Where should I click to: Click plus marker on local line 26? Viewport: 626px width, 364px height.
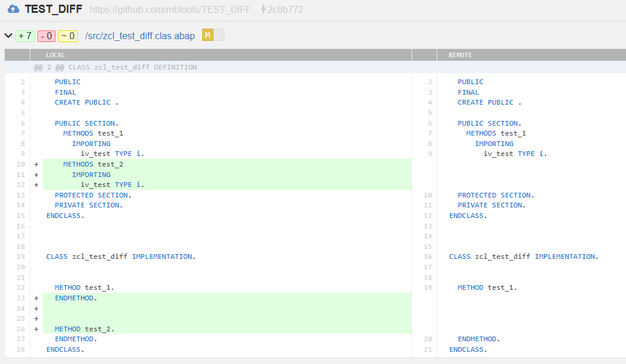click(x=36, y=330)
